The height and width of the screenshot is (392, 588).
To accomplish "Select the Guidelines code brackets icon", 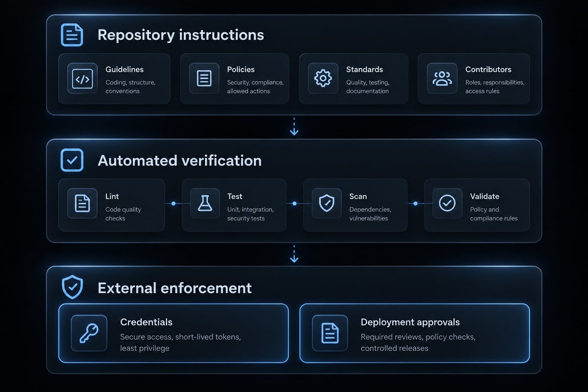I will tap(82, 78).
